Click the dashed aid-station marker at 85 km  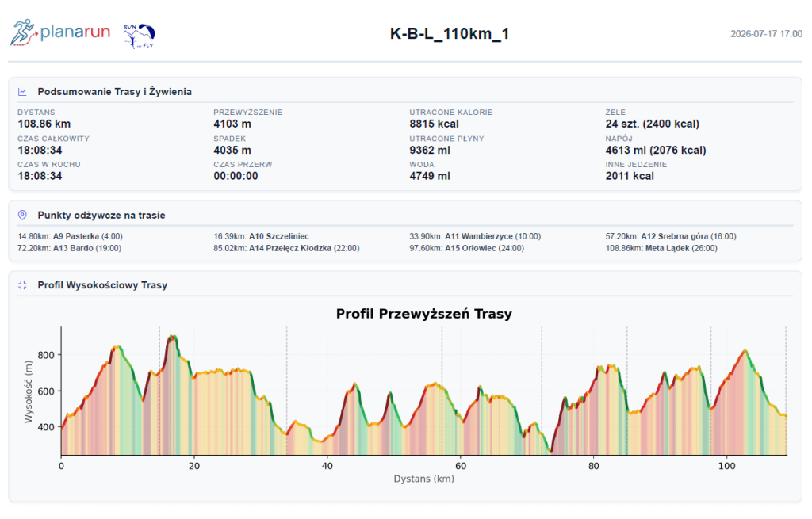[x=627, y=391]
